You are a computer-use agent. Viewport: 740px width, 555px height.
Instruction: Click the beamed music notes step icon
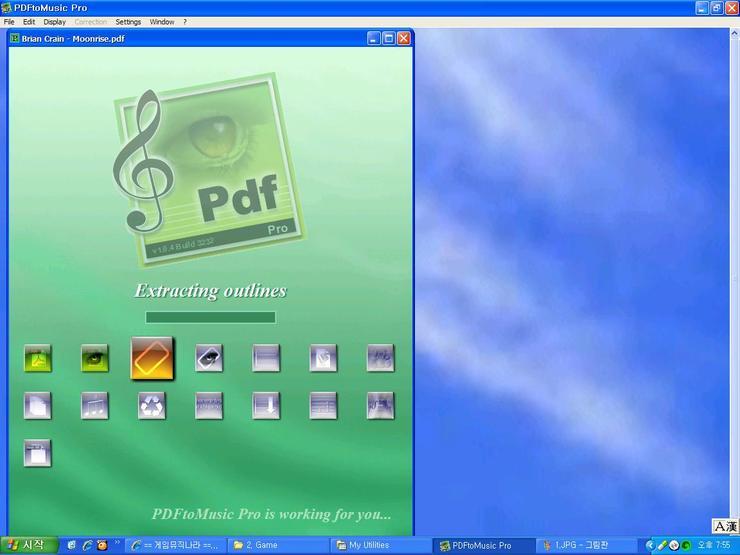(x=95, y=405)
